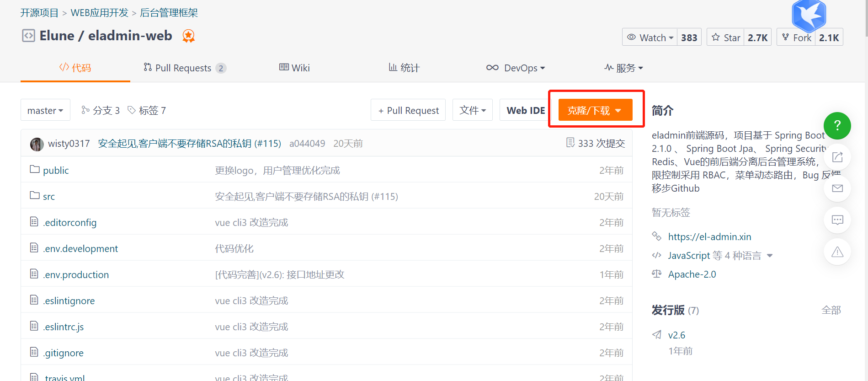Viewport: 868px width, 381px height.
Task: Click the blue bird logo icon
Action: [809, 16]
